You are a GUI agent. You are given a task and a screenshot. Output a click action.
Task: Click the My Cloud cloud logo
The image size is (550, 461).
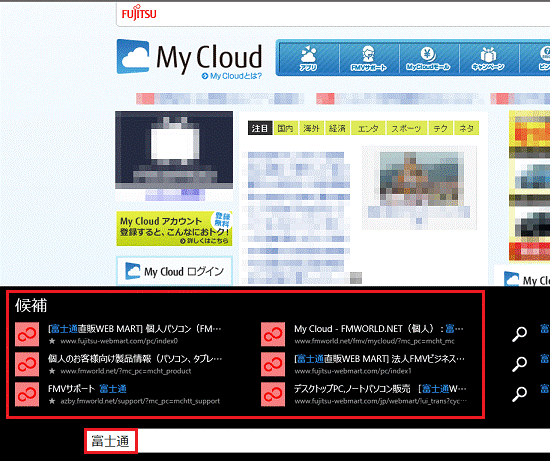133,56
